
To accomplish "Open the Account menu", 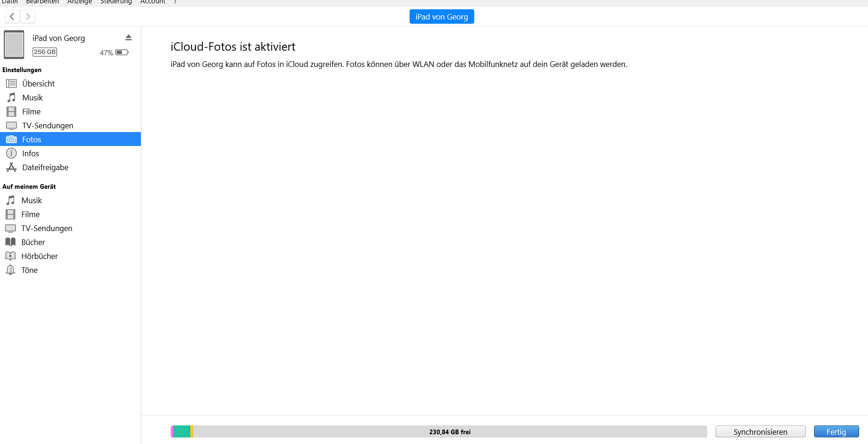I will point(153,2).
